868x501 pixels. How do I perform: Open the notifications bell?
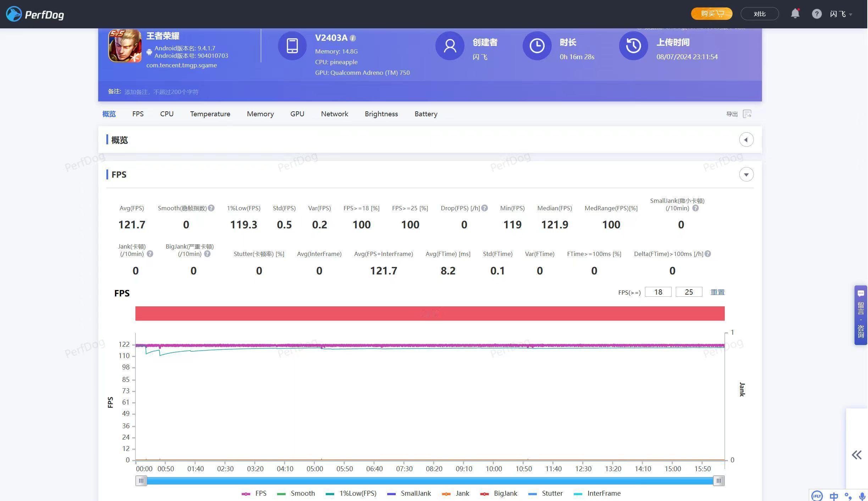pos(795,14)
